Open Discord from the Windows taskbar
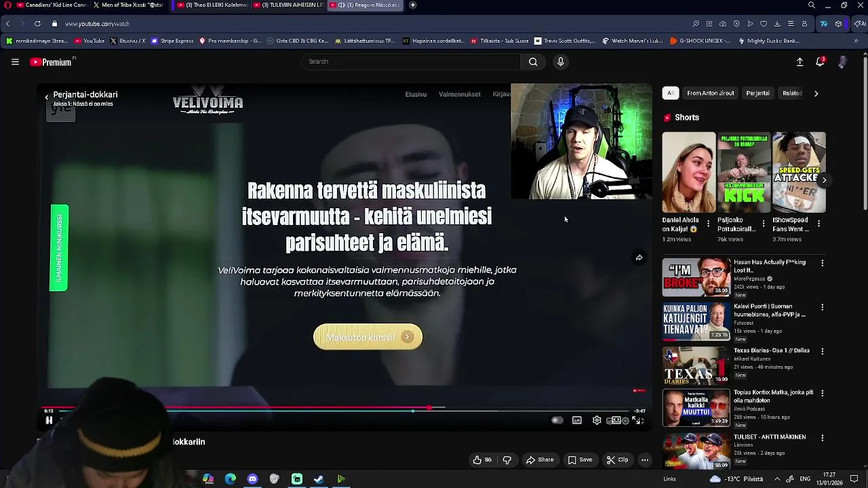Screen dimensions: 868x488 [252, 479]
